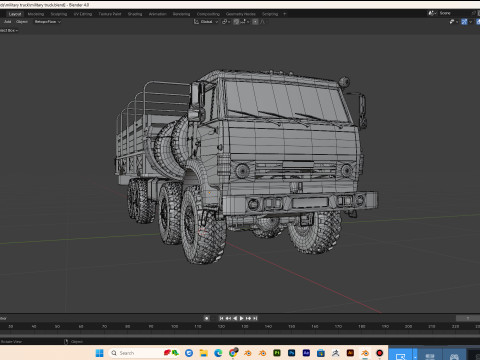Click the Scene selector field

point(455,13)
